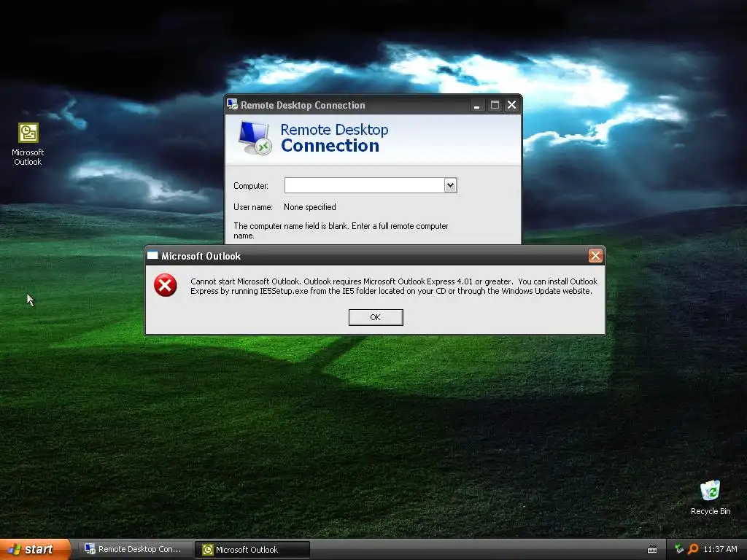Maximize the Remote Desktop Connection window
The image size is (747, 560).
[x=495, y=105]
